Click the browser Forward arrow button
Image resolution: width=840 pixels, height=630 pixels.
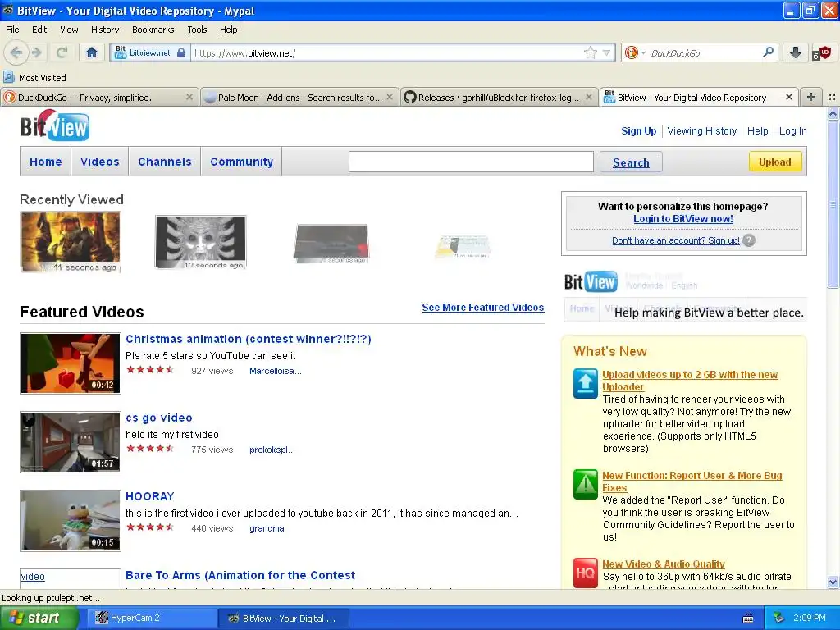click(36, 52)
